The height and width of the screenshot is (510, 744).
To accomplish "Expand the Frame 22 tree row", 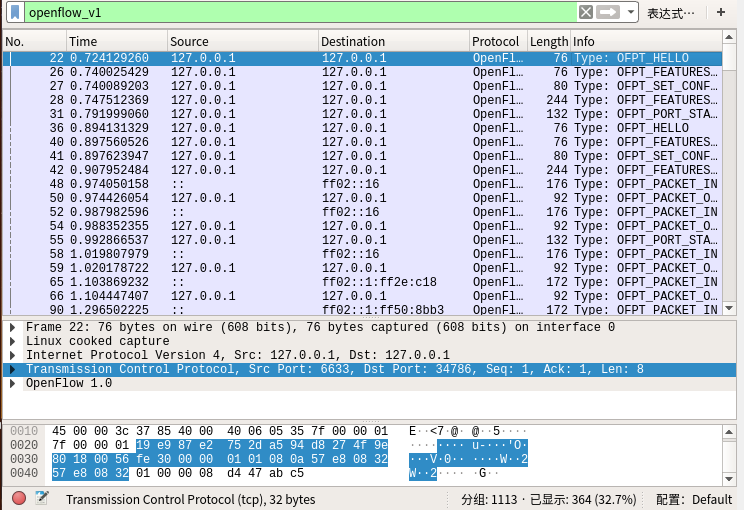I will [13, 327].
